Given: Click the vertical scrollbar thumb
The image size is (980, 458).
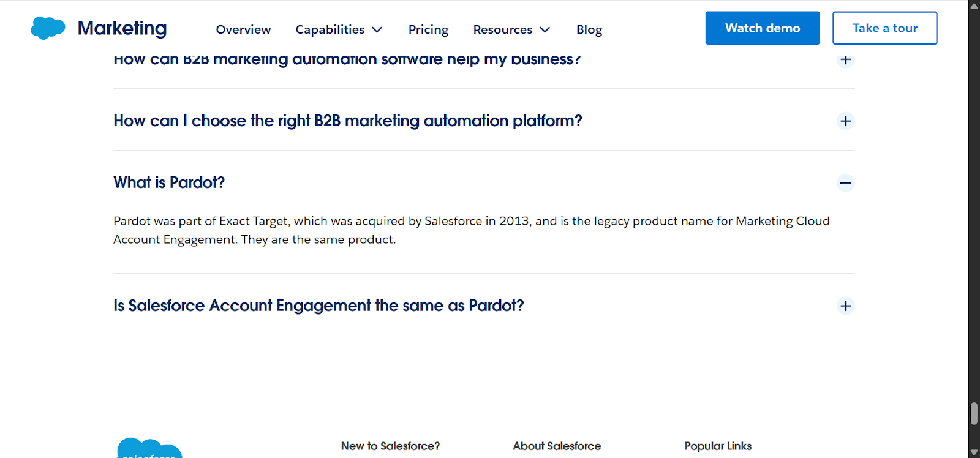Looking at the screenshot, I should click(974, 413).
